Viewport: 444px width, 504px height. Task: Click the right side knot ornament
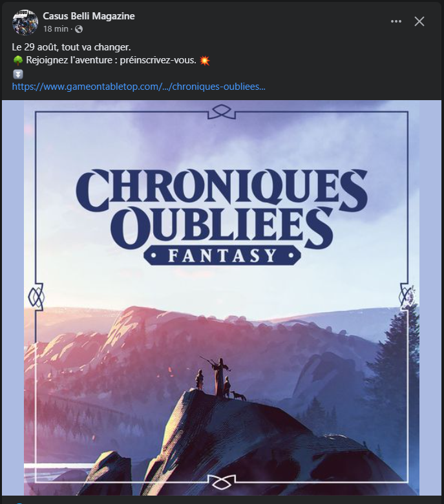pyautogui.click(x=407, y=297)
